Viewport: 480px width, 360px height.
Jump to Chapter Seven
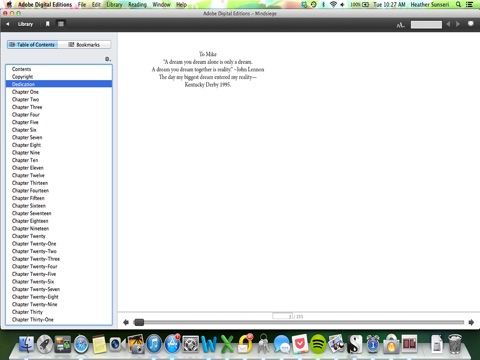pyautogui.click(x=59, y=137)
